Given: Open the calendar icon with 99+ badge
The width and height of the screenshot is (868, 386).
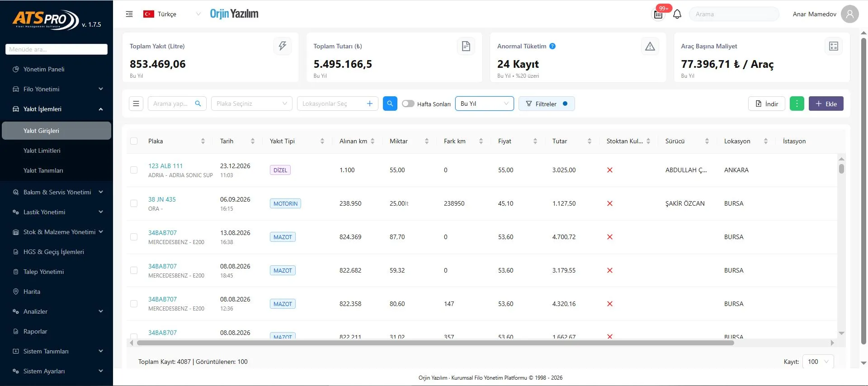Looking at the screenshot, I should [658, 14].
